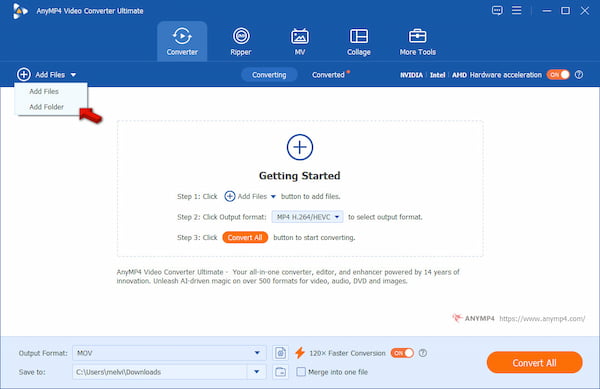Viewport: 600px width, 389px height.
Task: Click the Save to path field
Action: click(x=160, y=372)
